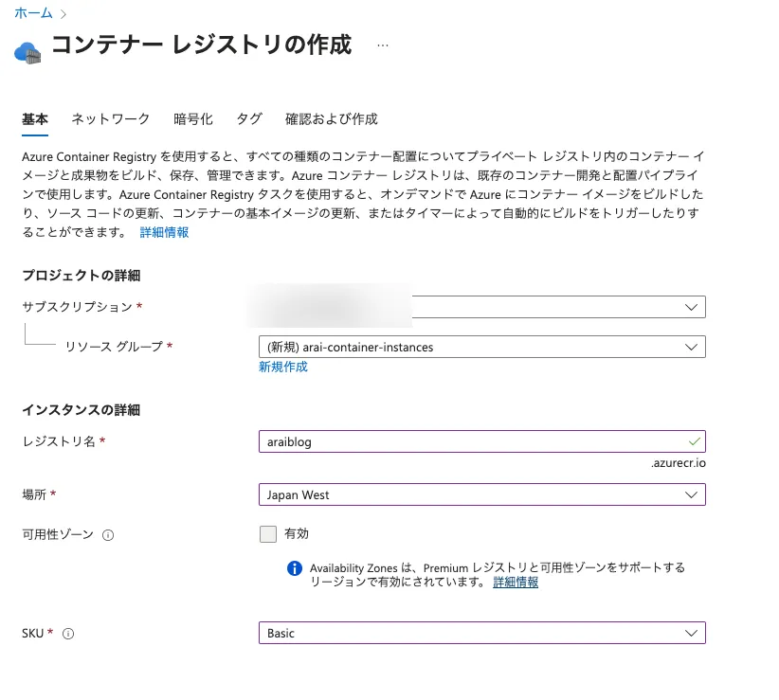This screenshot has height=700, width=779.
Task: Open 詳細情報 link under description
Action: (164, 232)
